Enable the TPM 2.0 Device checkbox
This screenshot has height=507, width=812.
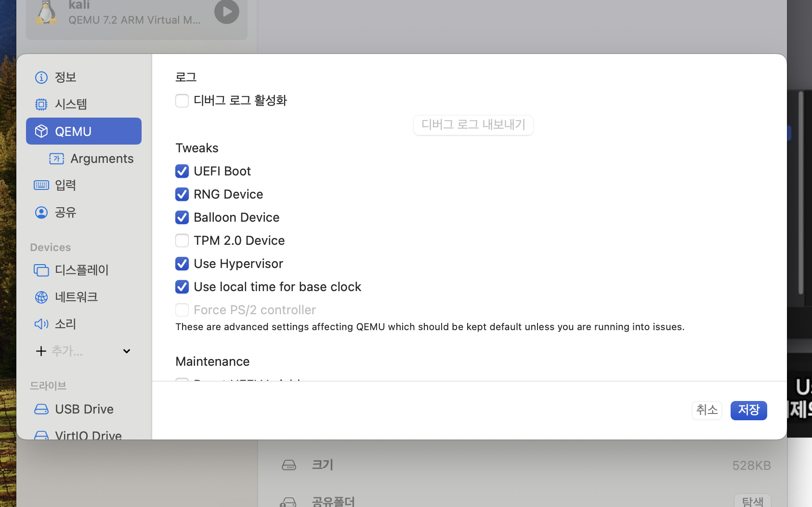[182, 240]
